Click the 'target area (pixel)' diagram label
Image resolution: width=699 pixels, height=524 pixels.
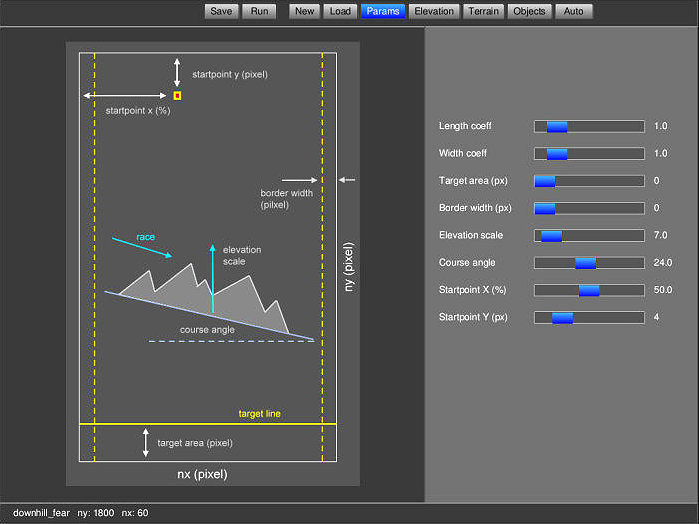195,443
